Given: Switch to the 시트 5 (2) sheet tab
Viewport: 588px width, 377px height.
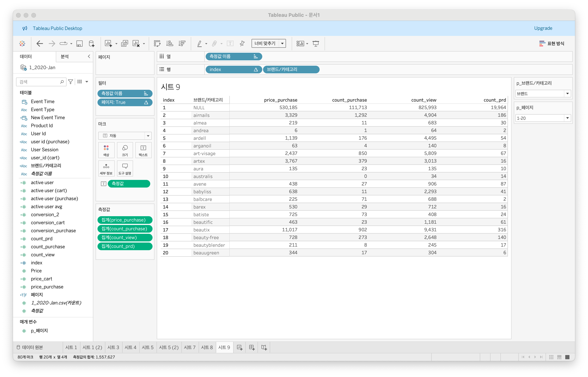Looking at the screenshot, I should click(169, 347).
